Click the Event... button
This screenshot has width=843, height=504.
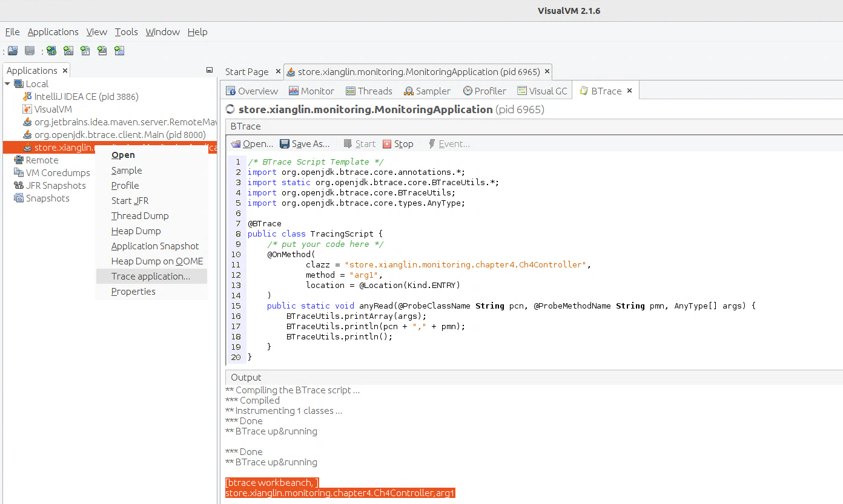449,144
